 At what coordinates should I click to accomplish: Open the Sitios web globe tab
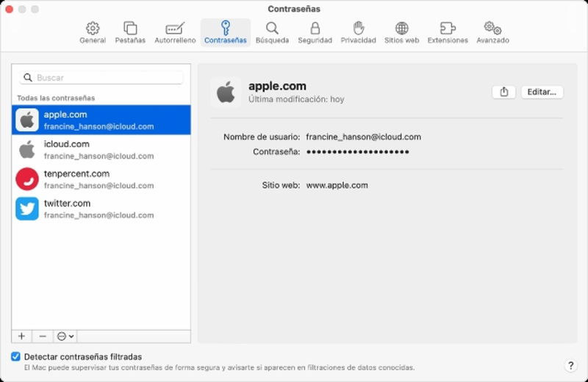coord(401,32)
